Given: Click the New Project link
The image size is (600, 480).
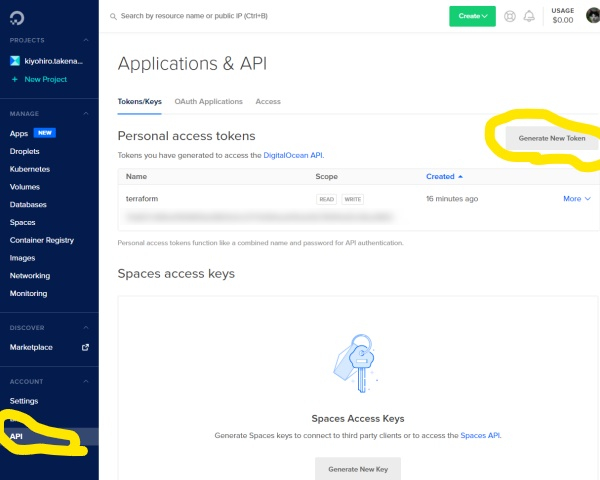Looking at the screenshot, I should 46,79.
